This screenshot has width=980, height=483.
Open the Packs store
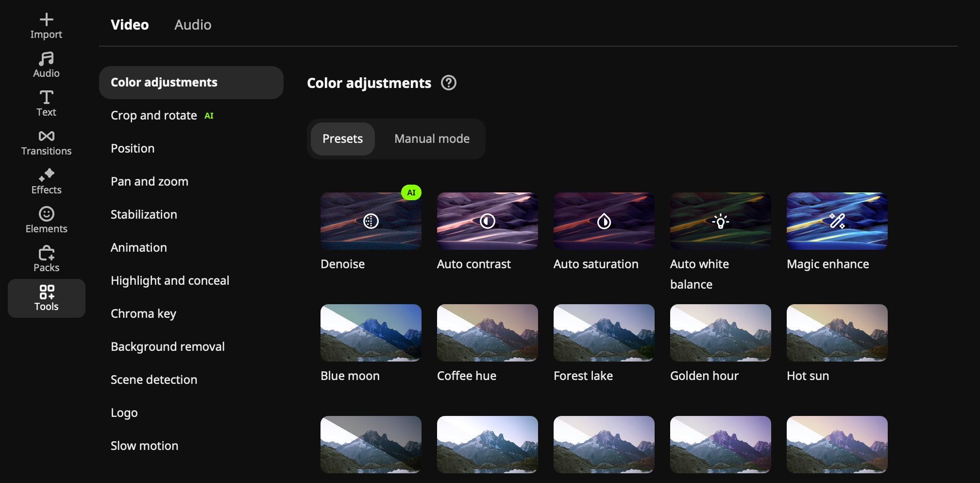(46, 259)
